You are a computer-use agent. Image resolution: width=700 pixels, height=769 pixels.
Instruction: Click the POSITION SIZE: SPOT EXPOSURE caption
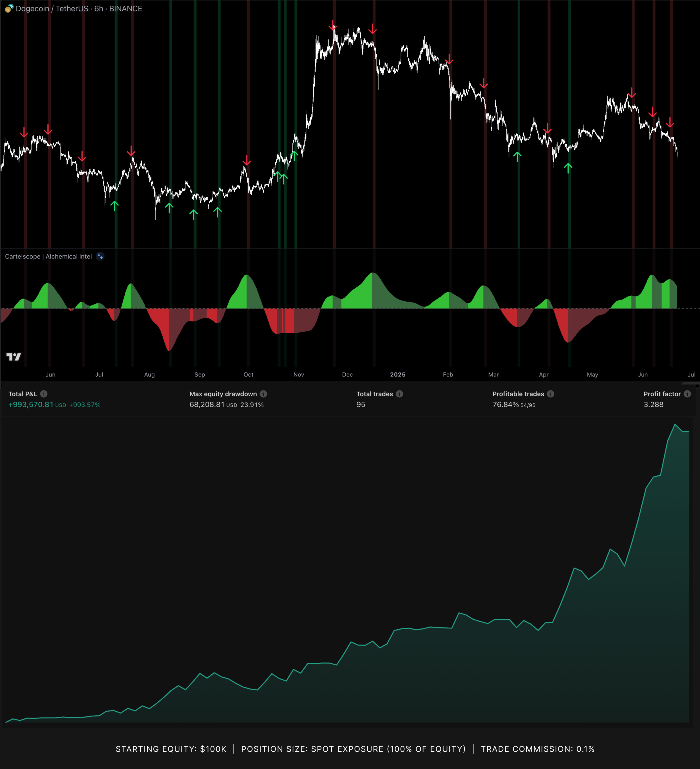[x=353, y=749]
